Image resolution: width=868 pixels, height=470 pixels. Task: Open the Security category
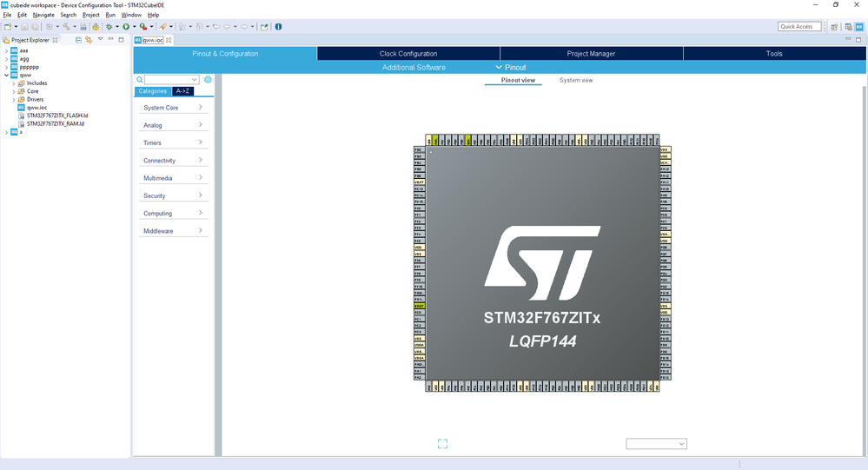pos(173,196)
